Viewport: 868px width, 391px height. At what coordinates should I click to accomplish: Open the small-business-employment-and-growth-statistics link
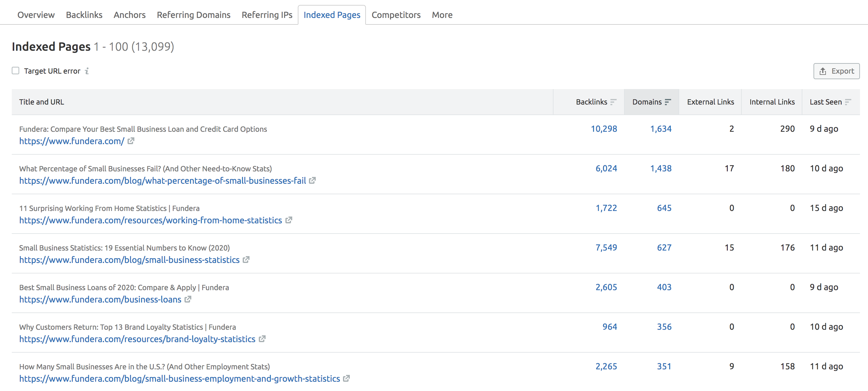tap(180, 379)
